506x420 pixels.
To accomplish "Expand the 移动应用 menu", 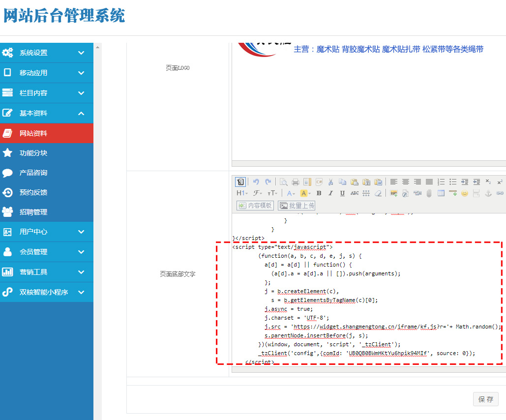I will pos(47,73).
